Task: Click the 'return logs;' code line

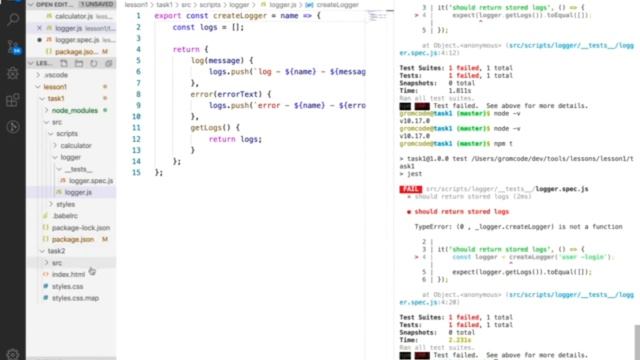Action: 235,139
